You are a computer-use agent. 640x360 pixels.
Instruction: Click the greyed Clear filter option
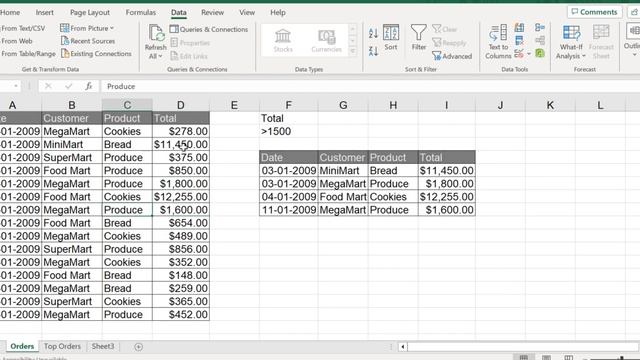click(444, 29)
